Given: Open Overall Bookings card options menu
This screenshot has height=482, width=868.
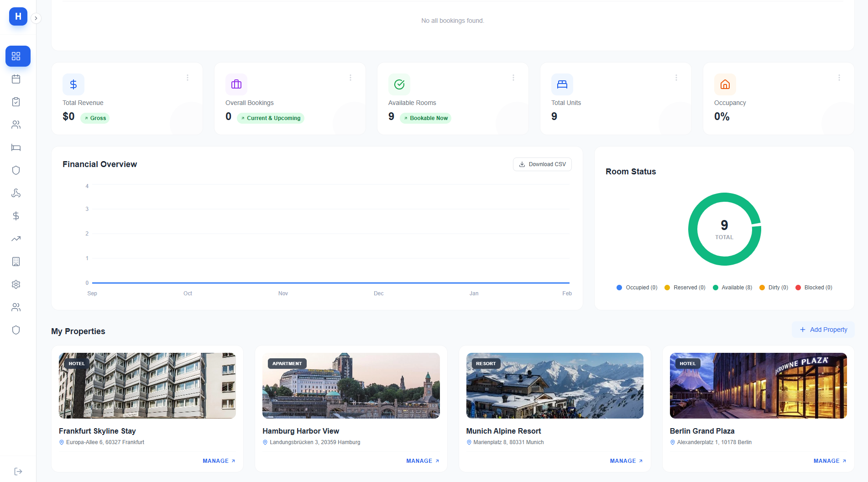Looking at the screenshot, I should 350,78.
